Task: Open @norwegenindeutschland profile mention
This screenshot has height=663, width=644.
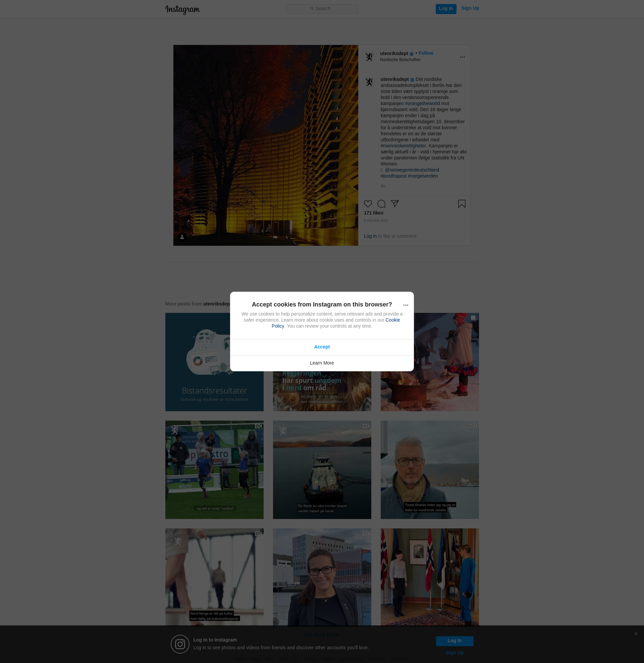Action: 412,170
